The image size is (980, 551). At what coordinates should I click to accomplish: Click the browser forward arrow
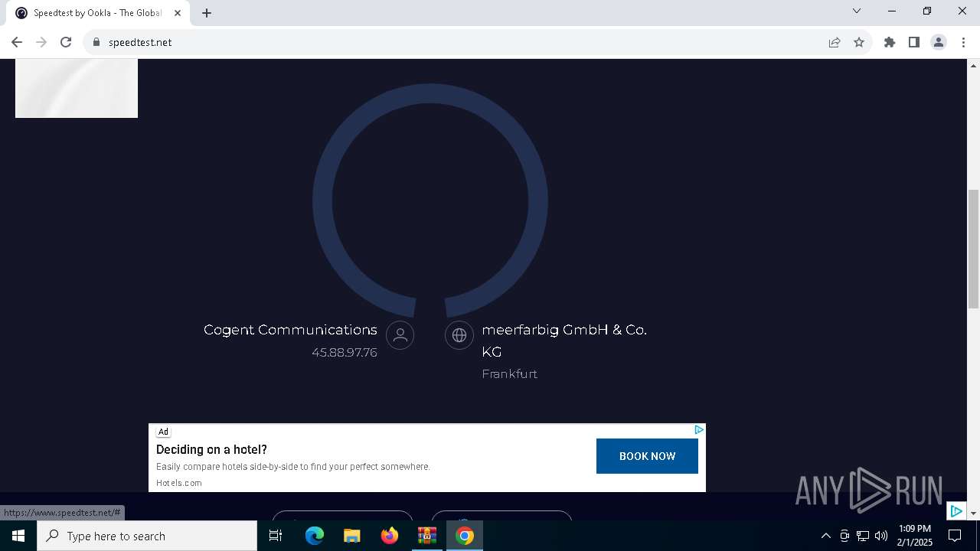point(41,42)
